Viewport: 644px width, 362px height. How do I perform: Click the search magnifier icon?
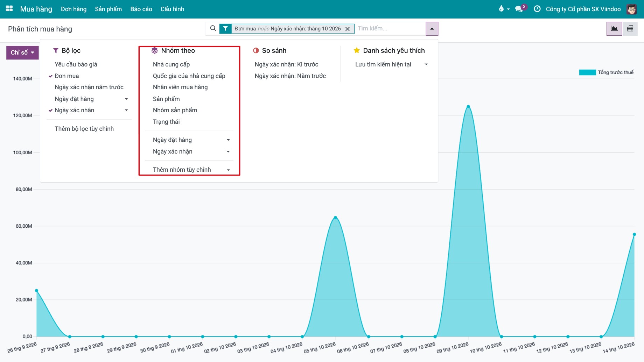[x=213, y=28]
